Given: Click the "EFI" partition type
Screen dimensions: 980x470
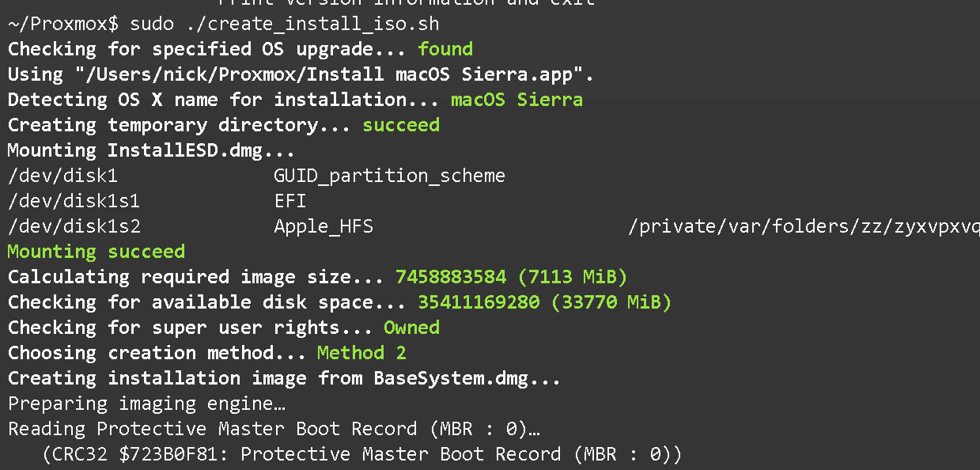Looking at the screenshot, I should click(290, 201).
